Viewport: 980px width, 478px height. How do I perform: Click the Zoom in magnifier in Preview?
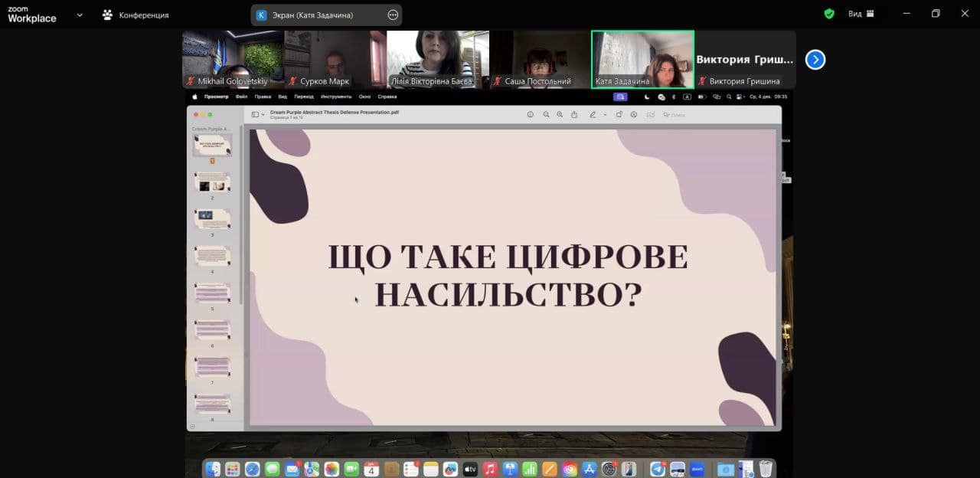point(560,115)
